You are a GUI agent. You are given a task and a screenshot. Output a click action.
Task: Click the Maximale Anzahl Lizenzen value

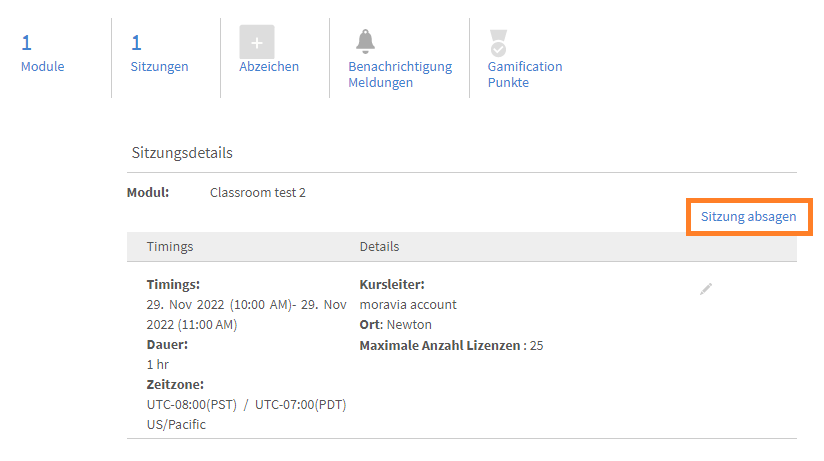pos(535,346)
